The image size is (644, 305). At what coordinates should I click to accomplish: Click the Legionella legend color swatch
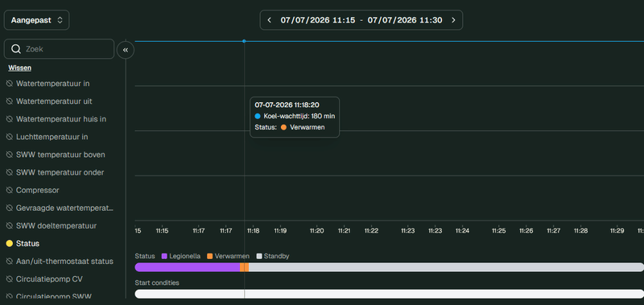click(164, 256)
